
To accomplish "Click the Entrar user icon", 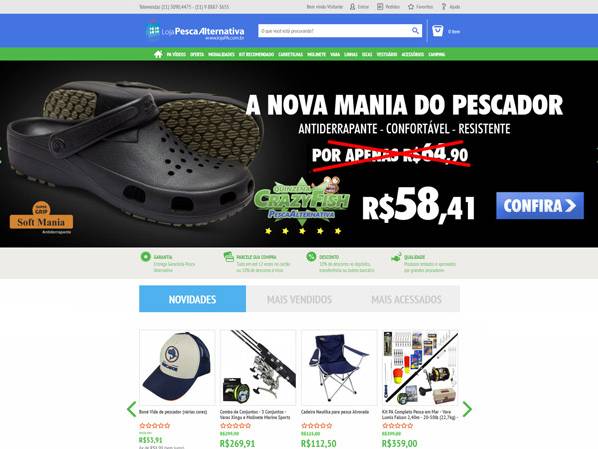I will (352, 7).
